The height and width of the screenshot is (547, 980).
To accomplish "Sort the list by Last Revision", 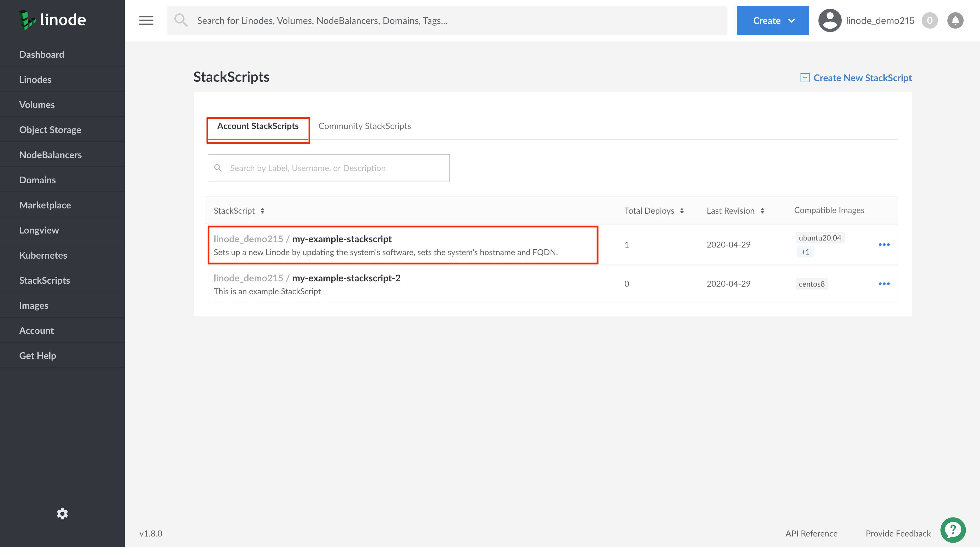I will click(x=763, y=210).
